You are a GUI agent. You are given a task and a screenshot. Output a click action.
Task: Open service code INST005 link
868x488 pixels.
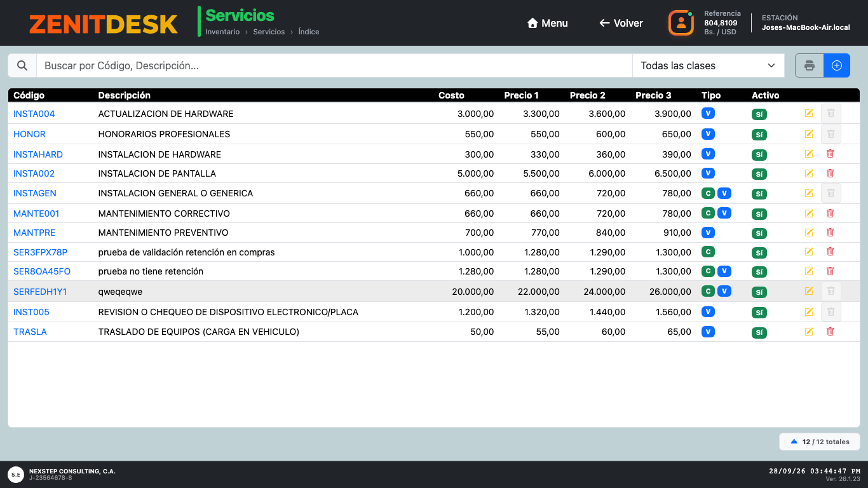click(x=31, y=312)
